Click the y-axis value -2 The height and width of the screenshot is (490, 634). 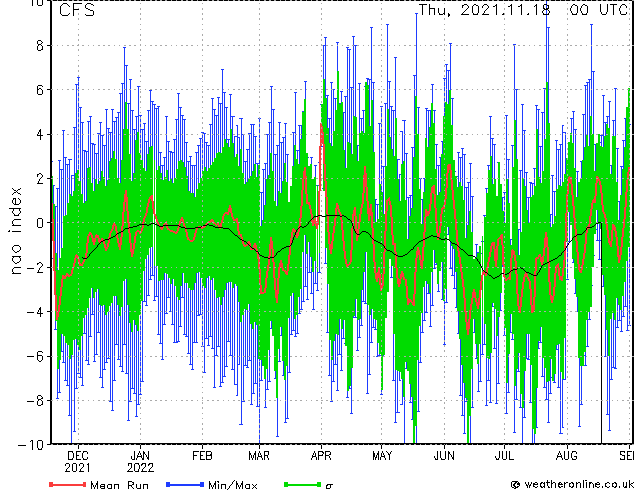35,268
